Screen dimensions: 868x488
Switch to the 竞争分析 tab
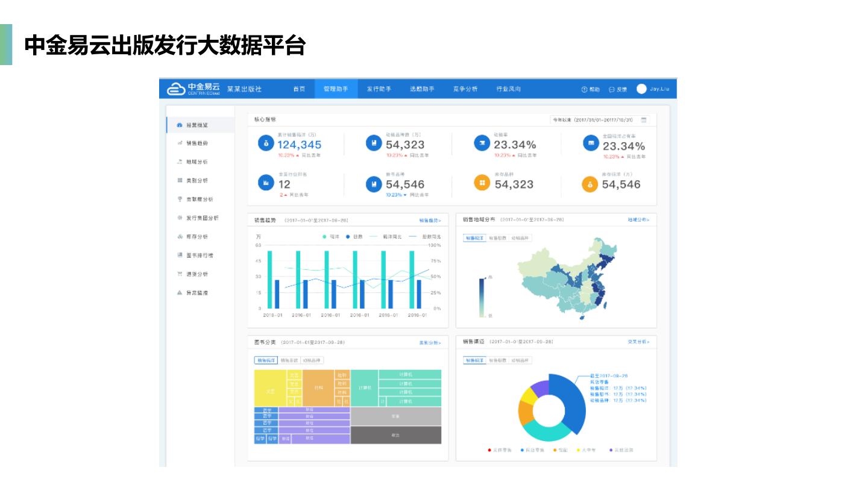(465, 89)
